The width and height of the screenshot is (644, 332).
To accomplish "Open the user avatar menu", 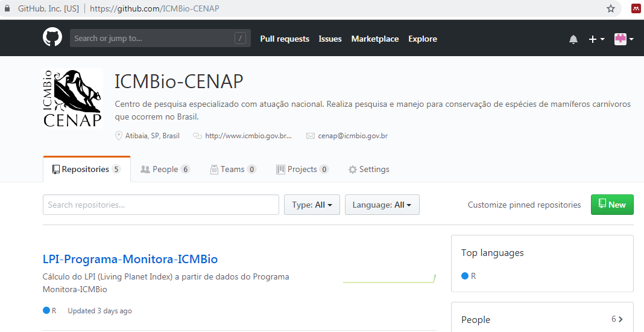I will pyautogui.click(x=623, y=39).
